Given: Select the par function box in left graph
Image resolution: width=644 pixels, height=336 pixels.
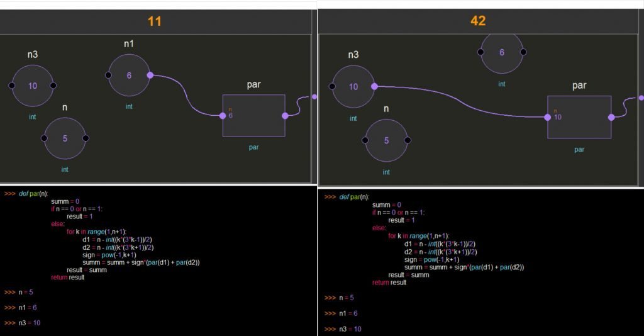Looking at the screenshot, I should tap(254, 116).
